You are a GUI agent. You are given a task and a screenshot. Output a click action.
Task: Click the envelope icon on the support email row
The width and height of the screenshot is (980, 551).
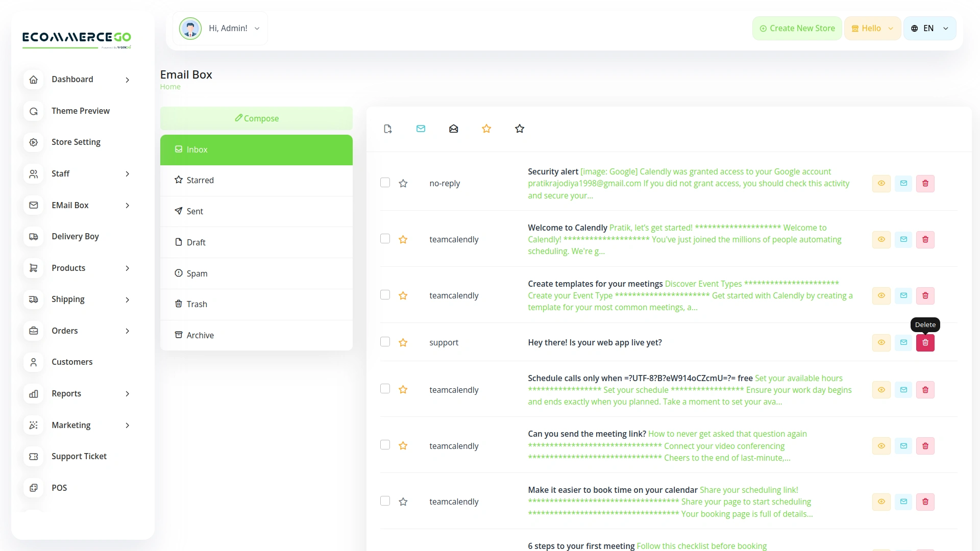(903, 342)
